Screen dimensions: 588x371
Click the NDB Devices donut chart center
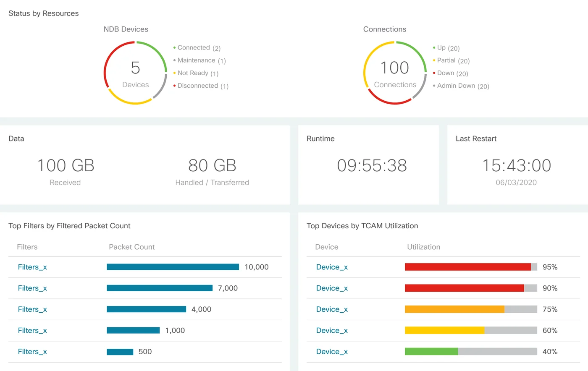(135, 73)
